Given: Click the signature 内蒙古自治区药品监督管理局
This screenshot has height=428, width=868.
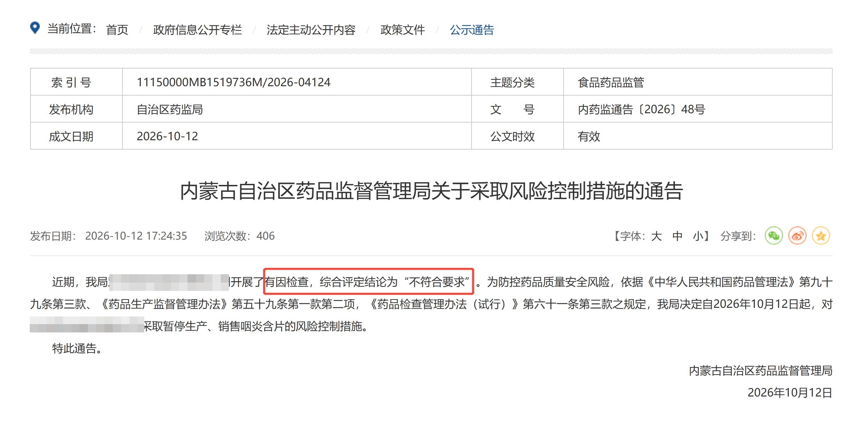Looking at the screenshot, I should tap(760, 371).
